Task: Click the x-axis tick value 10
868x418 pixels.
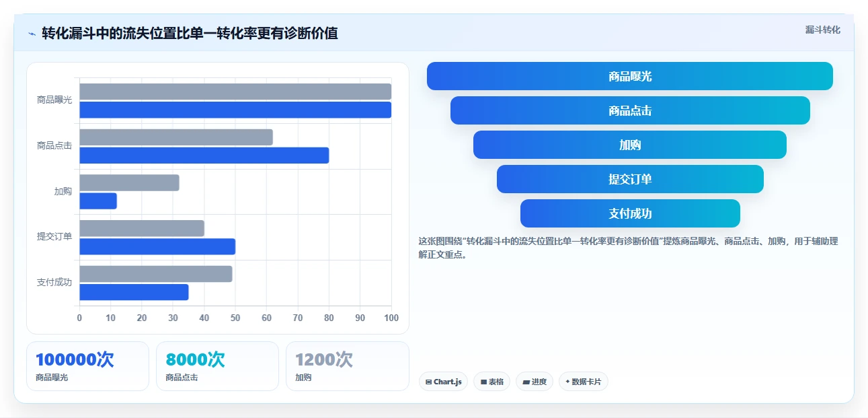Action: pos(110,318)
